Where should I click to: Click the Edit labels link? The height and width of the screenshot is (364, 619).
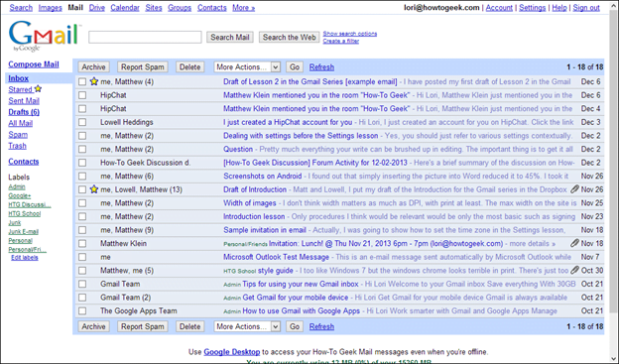(x=25, y=258)
